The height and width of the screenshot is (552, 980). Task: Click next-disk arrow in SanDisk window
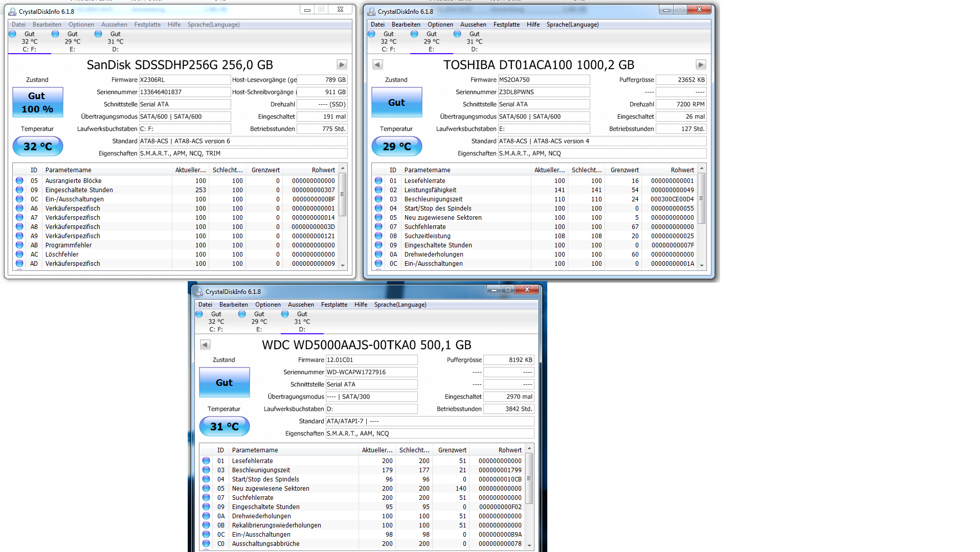[342, 64]
